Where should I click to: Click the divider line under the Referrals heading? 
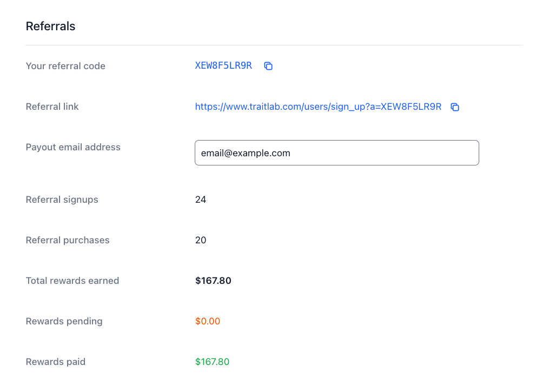point(274,45)
